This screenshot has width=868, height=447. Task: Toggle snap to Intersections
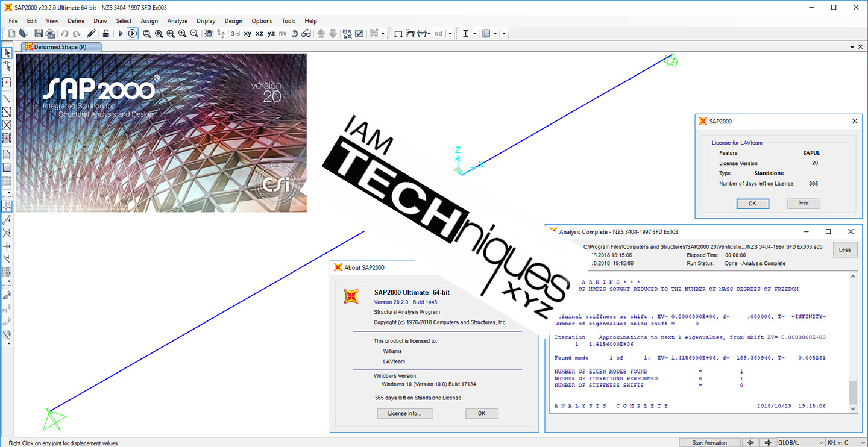(x=7, y=233)
